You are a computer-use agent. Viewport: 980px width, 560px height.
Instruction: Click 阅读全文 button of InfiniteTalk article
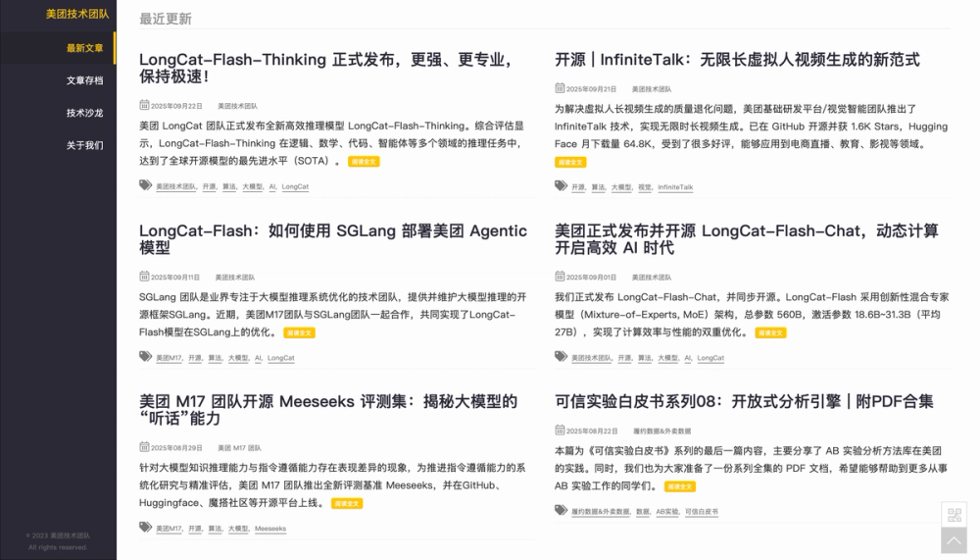point(570,162)
